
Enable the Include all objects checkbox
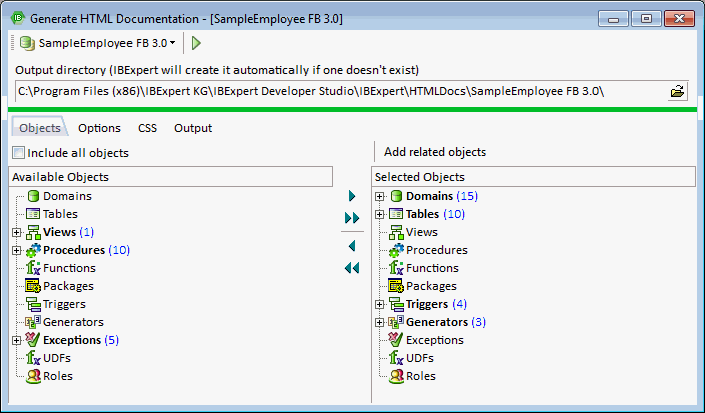click(19, 153)
